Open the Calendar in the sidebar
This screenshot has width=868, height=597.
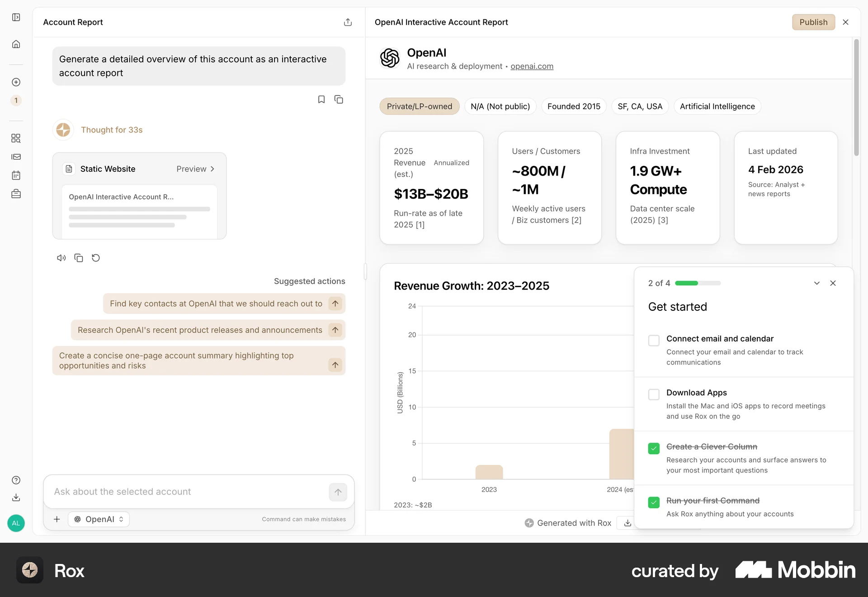tap(16, 175)
